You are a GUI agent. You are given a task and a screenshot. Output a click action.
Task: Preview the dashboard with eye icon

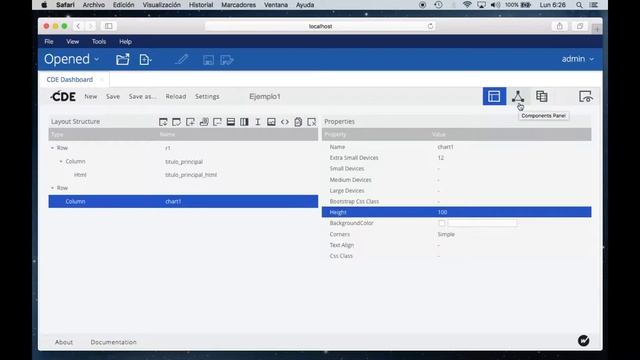tap(586, 97)
